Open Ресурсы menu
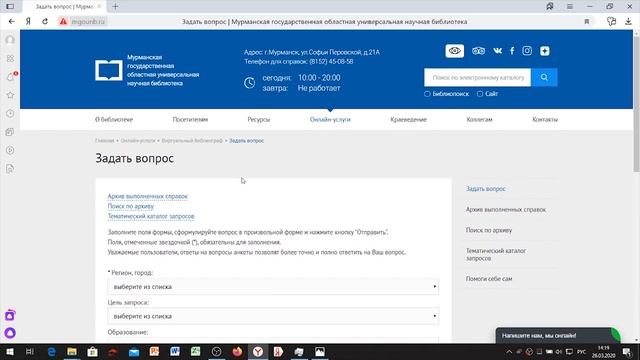Screen dimensions: 640x360 click(x=259, y=120)
